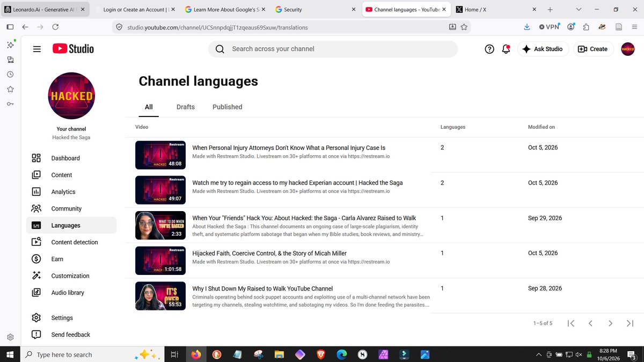Screen dimensions: 644x362
Task: Click title "Watch me try to regain access"
Action: coord(297,183)
